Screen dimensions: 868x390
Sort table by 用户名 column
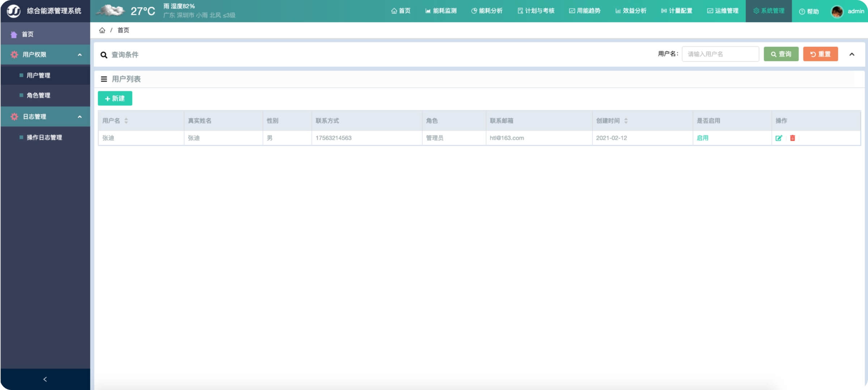pyautogui.click(x=126, y=121)
